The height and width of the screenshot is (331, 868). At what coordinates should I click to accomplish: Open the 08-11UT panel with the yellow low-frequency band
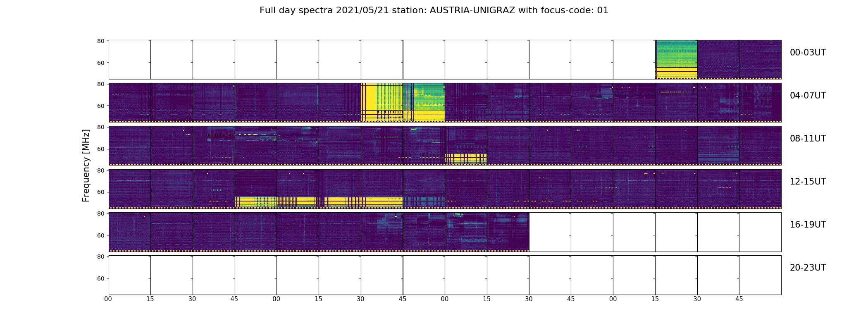[466, 146]
